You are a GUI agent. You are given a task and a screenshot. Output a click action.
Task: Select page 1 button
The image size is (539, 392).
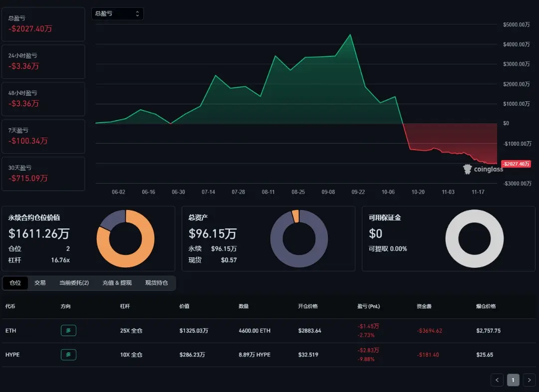tap(513, 380)
